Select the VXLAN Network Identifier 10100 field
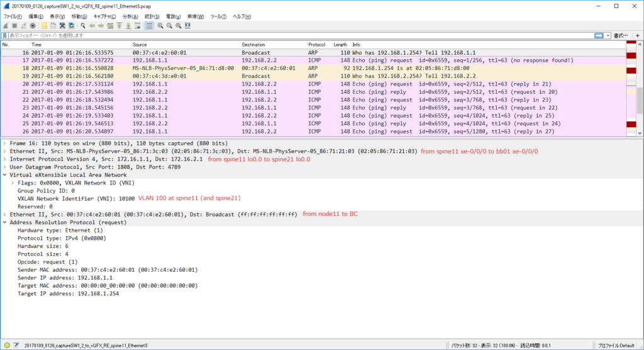The width and height of the screenshot is (644, 350). pyautogui.click(x=76, y=199)
